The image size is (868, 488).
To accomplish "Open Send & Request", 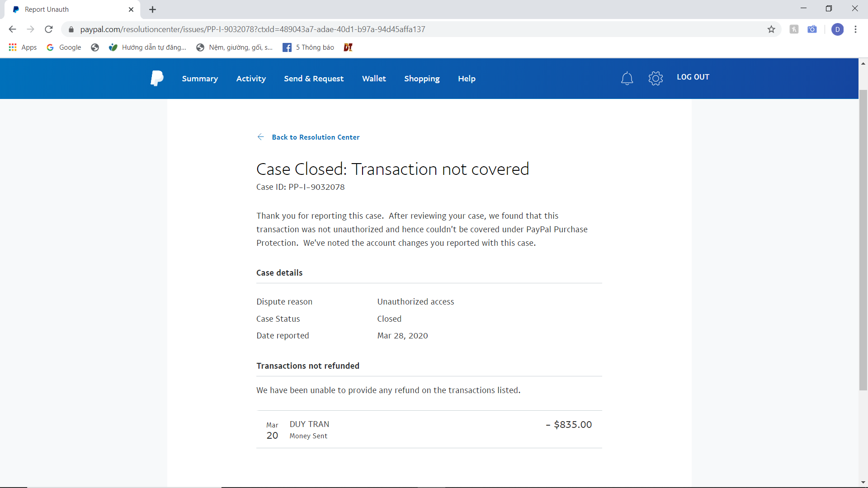I will click(314, 79).
